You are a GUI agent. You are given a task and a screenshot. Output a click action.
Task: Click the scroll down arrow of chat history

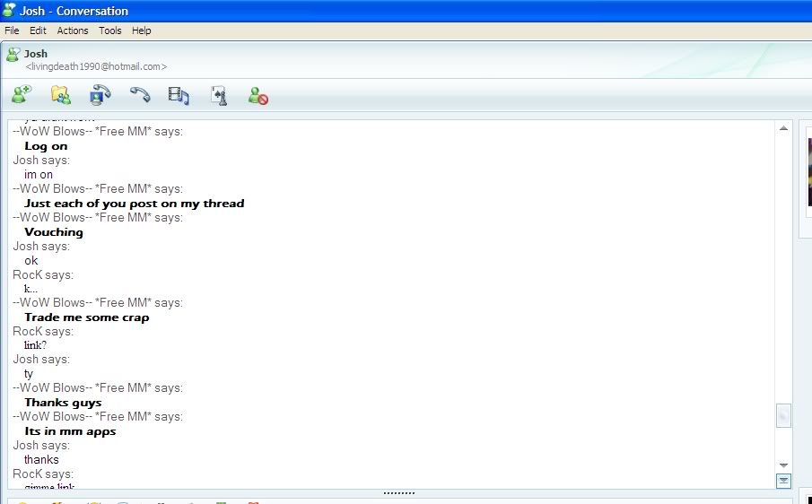point(783,465)
